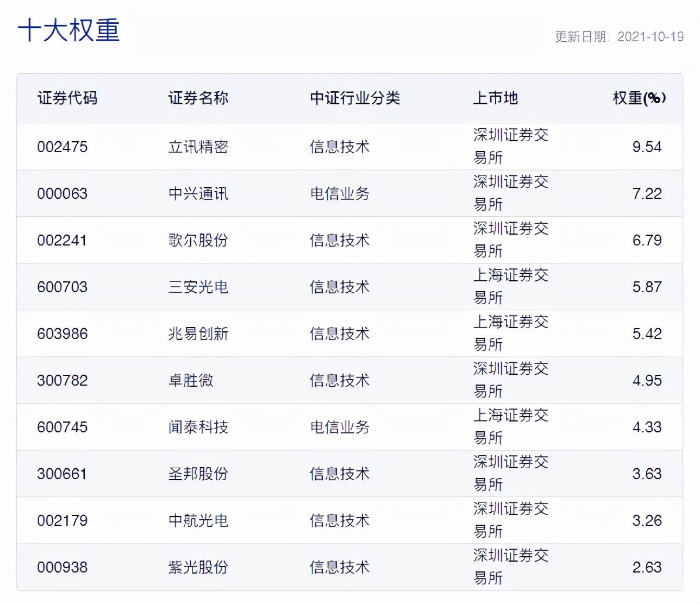
Task: Open 圣邦股份 stock code 300661
Action: (x=62, y=474)
